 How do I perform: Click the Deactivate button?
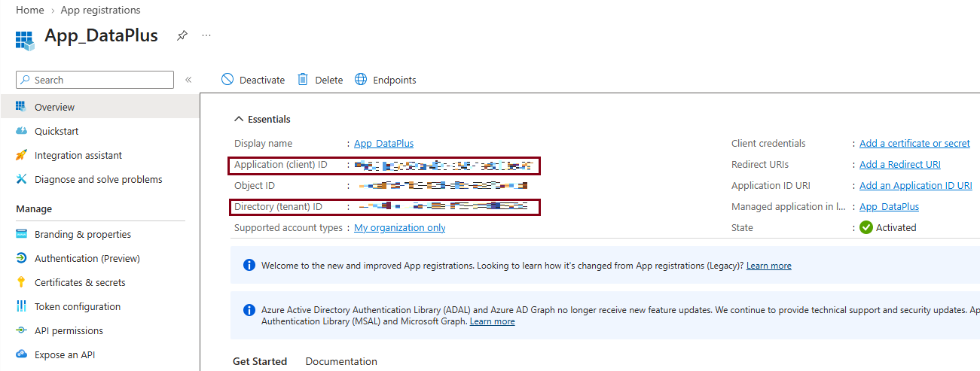click(x=253, y=80)
